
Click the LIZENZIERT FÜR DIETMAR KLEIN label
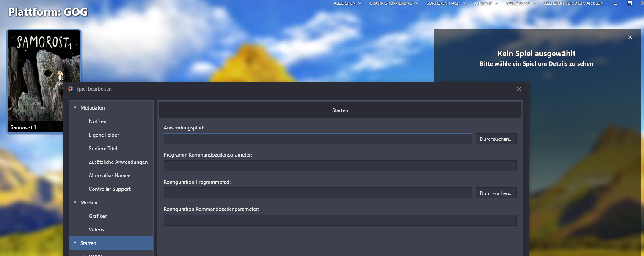click(573, 3)
